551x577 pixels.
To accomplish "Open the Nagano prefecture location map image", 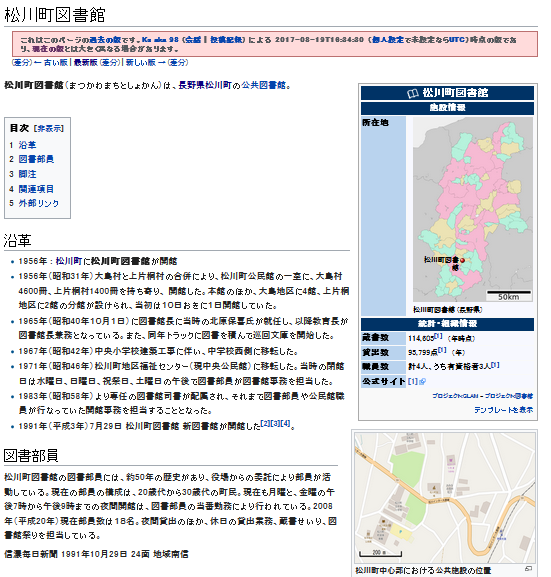I will (x=473, y=209).
